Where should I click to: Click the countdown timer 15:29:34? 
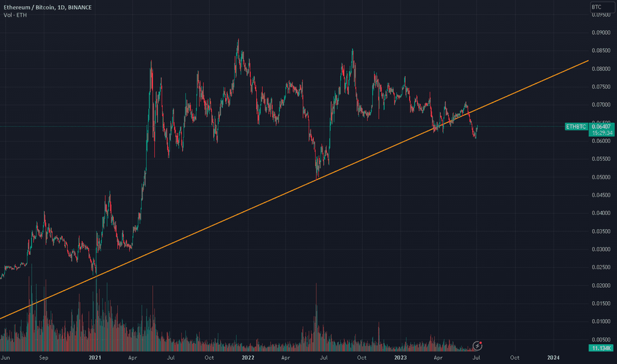[602, 133]
